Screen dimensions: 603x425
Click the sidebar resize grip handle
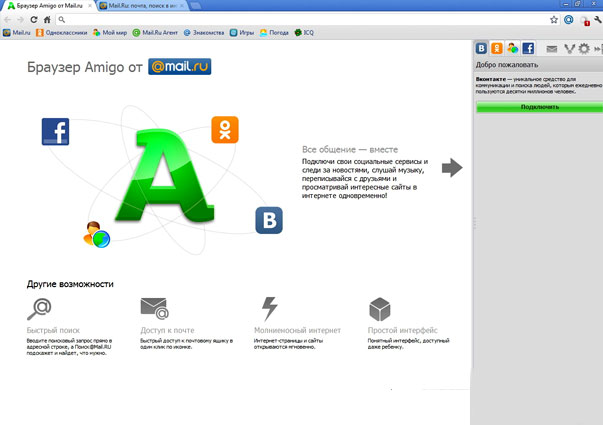(475, 223)
